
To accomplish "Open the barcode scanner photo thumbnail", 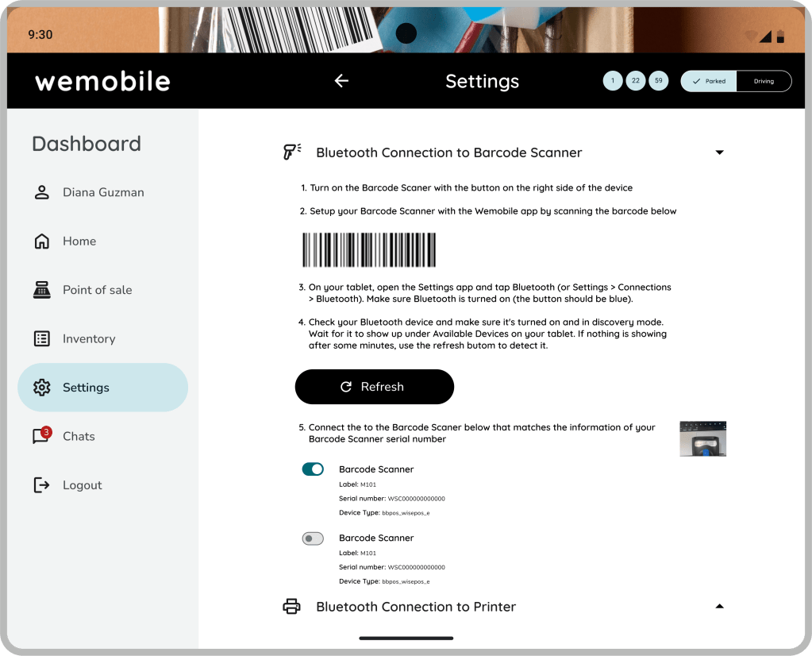I will tap(702, 438).
